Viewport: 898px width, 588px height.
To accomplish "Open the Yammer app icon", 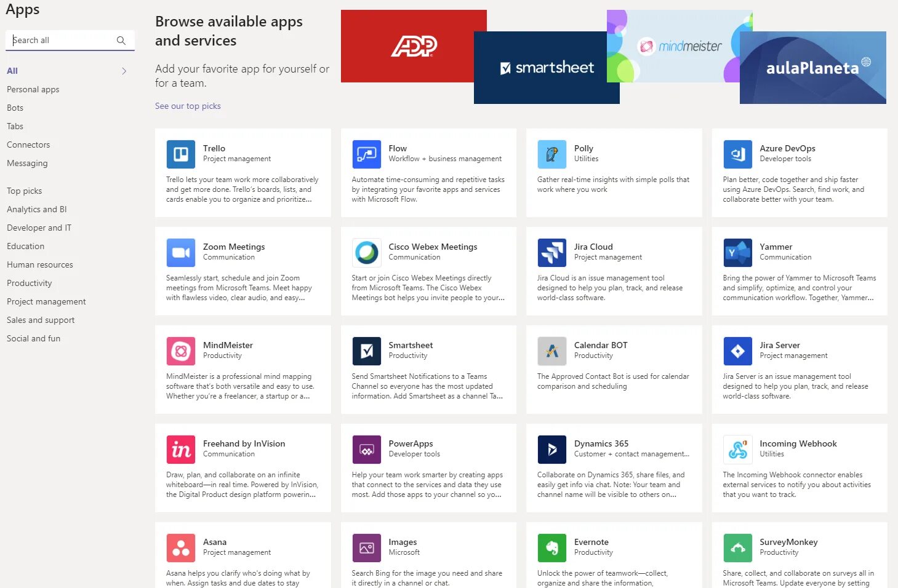I will click(737, 253).
